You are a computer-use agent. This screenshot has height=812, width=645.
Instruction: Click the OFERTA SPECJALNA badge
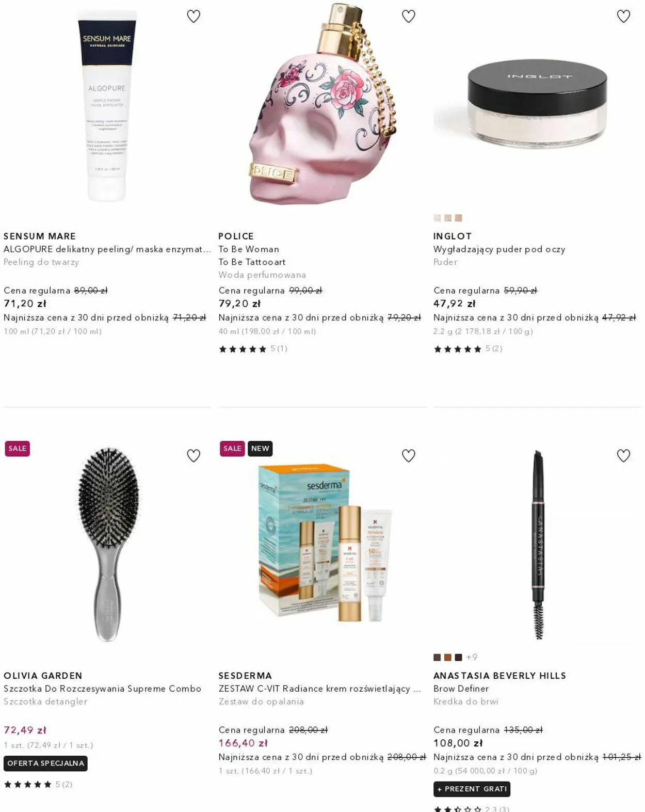(45, 763)
